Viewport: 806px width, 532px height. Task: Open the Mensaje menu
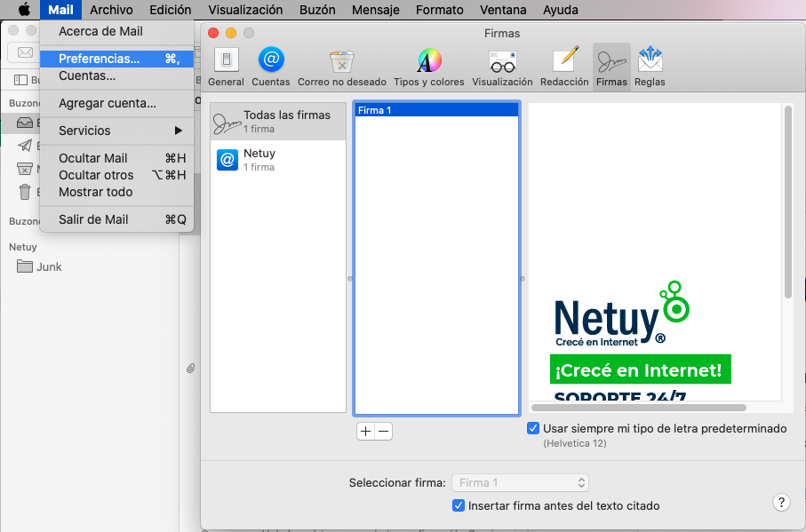[375, 9]
